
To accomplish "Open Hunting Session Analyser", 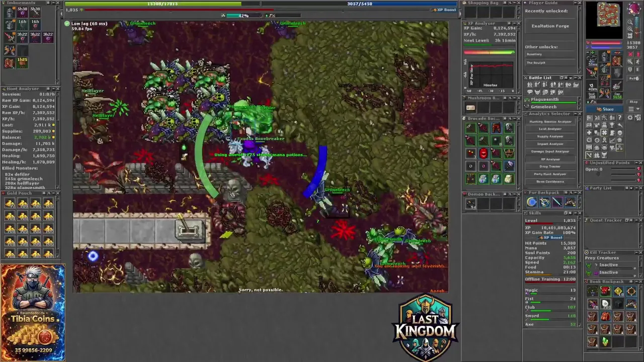I will 550,122.
